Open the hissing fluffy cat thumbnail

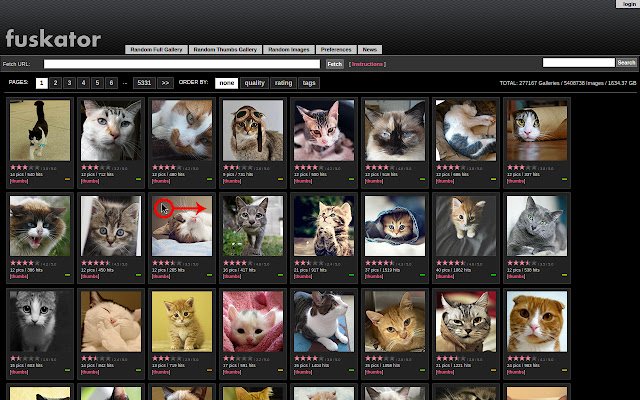40,226
